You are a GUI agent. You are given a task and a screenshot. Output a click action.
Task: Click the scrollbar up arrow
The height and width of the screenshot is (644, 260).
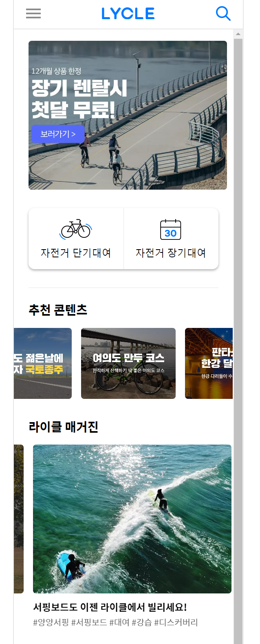coord(238,34)
